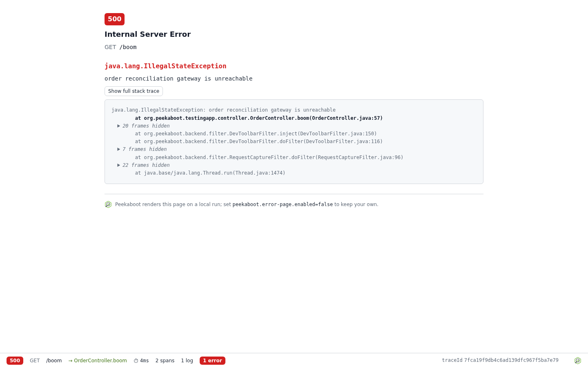The image size is (588, 368).
Task: Click the 1 error badge in toolbar
Action: tap(212, 361)
